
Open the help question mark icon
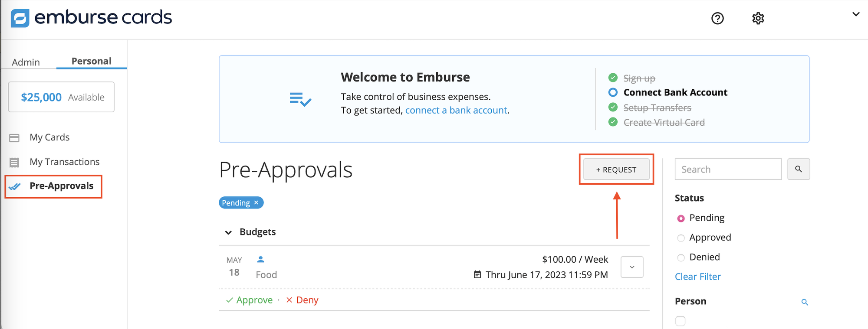(x=717, y=18)
